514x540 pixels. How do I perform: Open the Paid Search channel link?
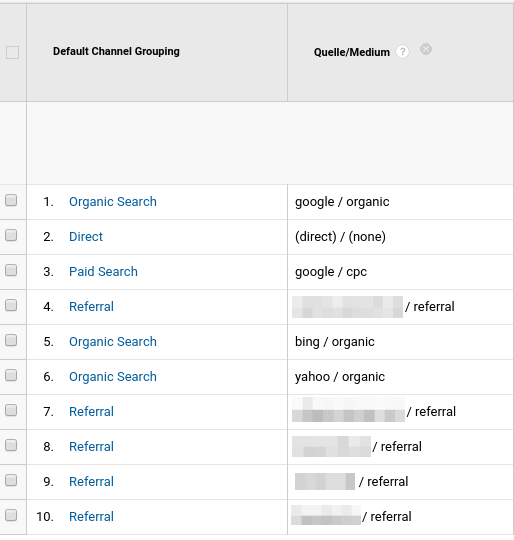[103, 272]
